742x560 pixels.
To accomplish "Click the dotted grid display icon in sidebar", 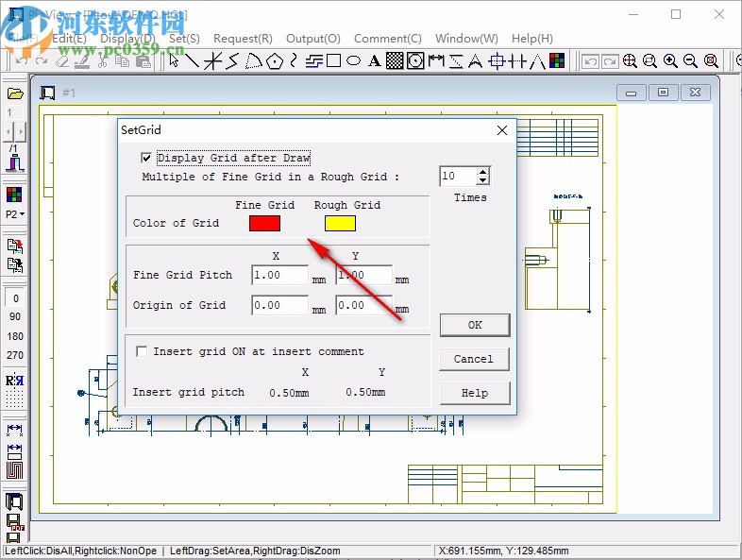I will [15, 399].
